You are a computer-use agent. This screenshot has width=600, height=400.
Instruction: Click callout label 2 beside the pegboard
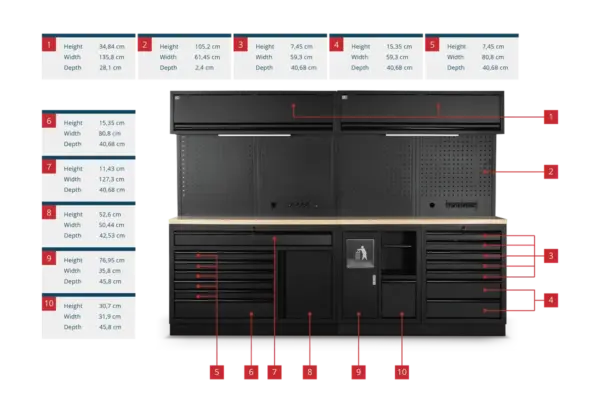(551, 171)
